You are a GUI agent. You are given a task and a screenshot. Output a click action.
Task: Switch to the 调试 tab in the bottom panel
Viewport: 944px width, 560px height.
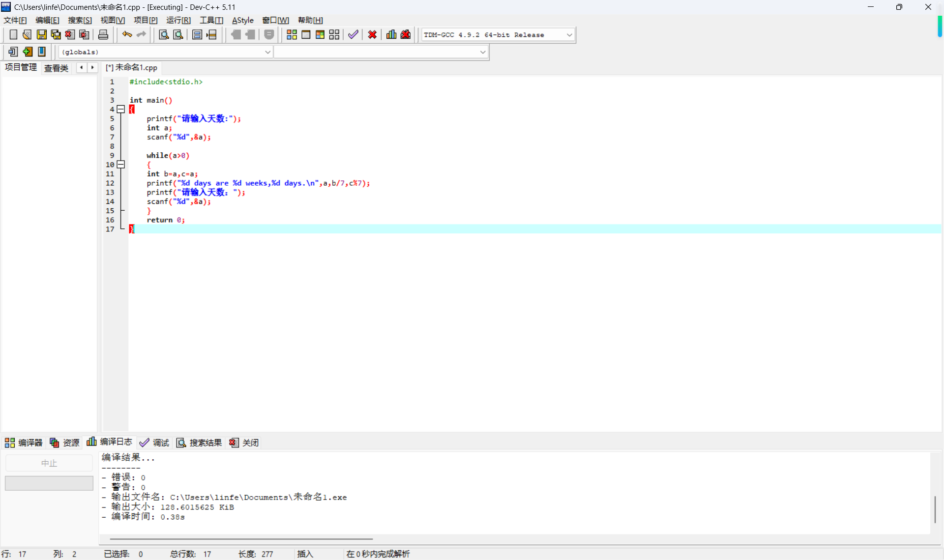coord(154,443)
